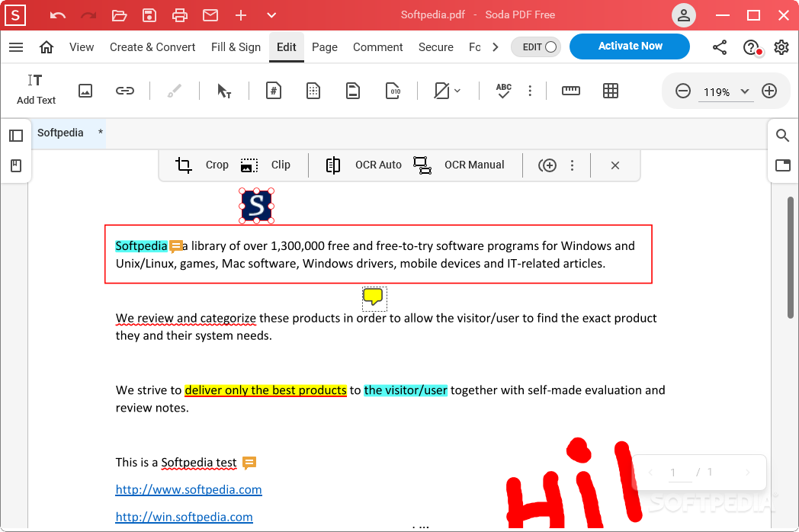
Task: Click the 119% zoom value field
Action: tap(717, 92)
